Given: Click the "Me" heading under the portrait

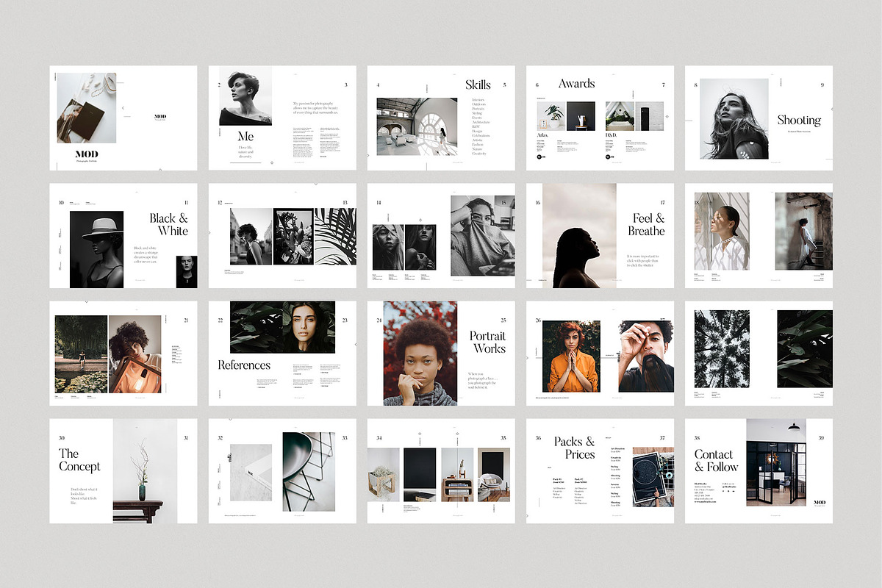Looking at the screenshot, I should point(245,137).
